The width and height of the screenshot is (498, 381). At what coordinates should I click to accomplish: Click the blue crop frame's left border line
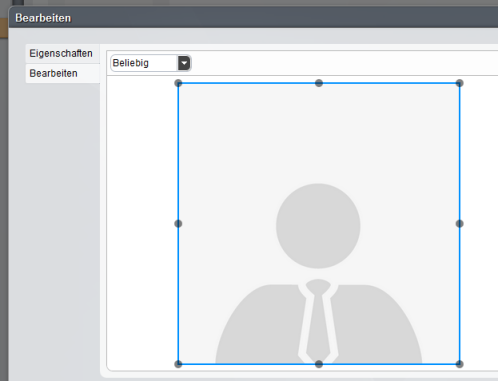[x=178, y=153]
